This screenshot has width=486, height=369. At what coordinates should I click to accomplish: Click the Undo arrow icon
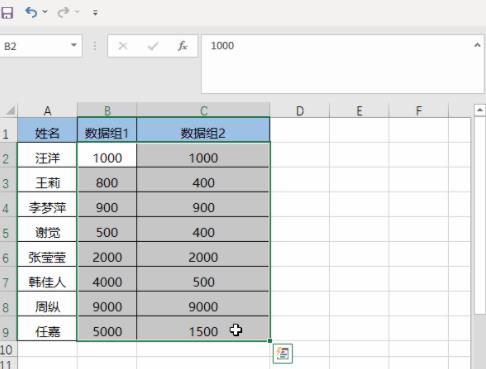[31, 12]
